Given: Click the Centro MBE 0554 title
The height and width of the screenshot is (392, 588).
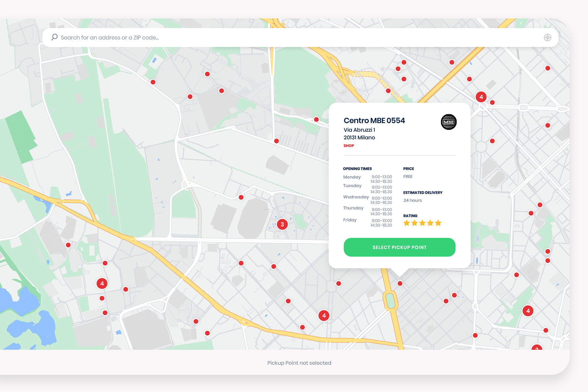Looking at the screenshot, I should tap(374, 121).
